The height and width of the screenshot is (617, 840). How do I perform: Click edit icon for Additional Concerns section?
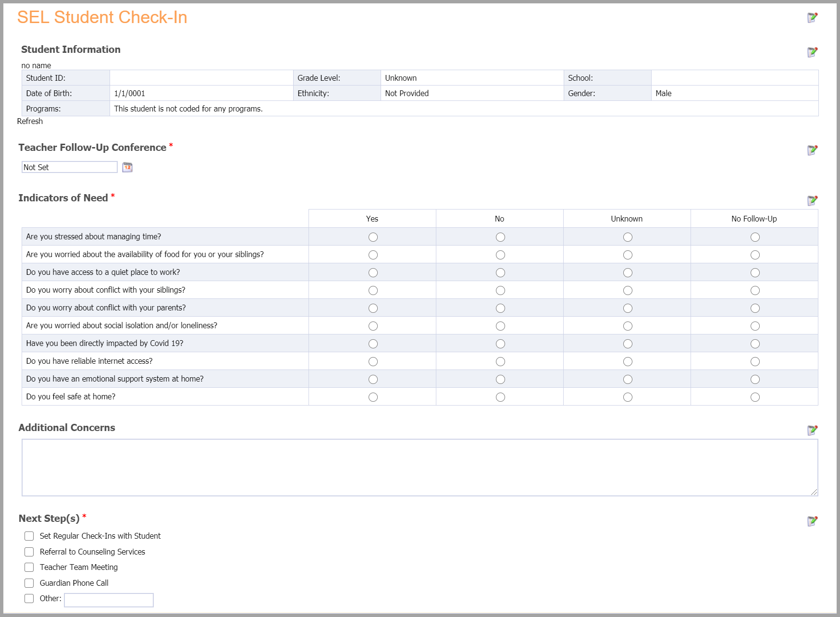point(812,430)
